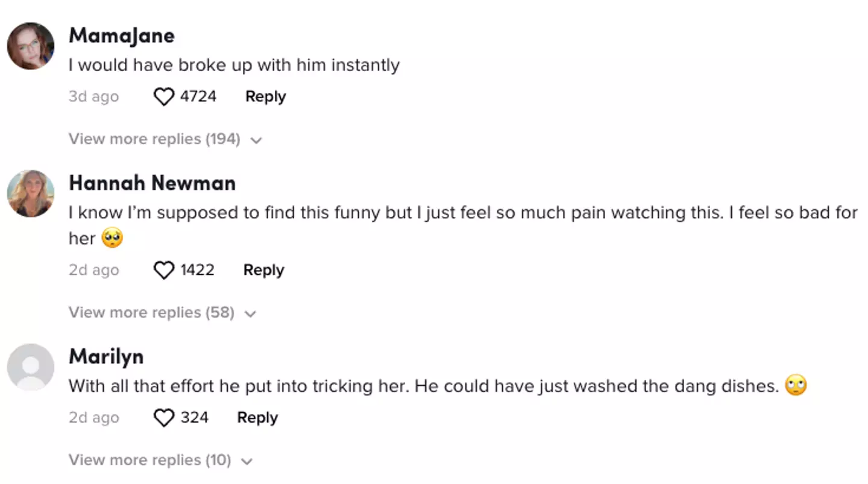Click the 4724 like count

(198, 97)
